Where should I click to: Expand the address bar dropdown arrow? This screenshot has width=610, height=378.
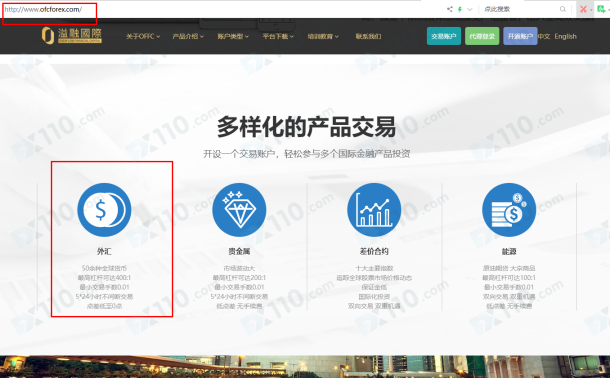(470, 9)
